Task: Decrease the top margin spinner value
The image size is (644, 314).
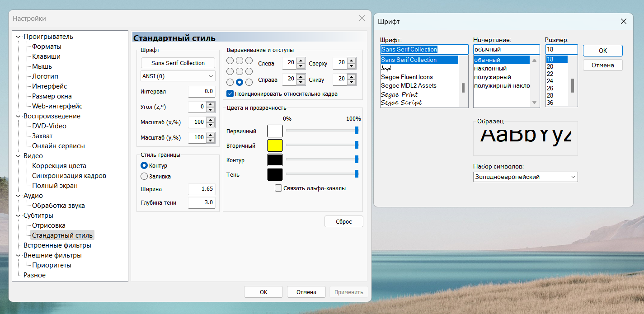Action: tap(352, 66)
